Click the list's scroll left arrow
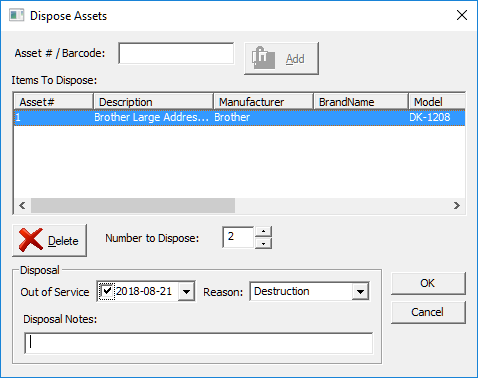 pos(22,205)
